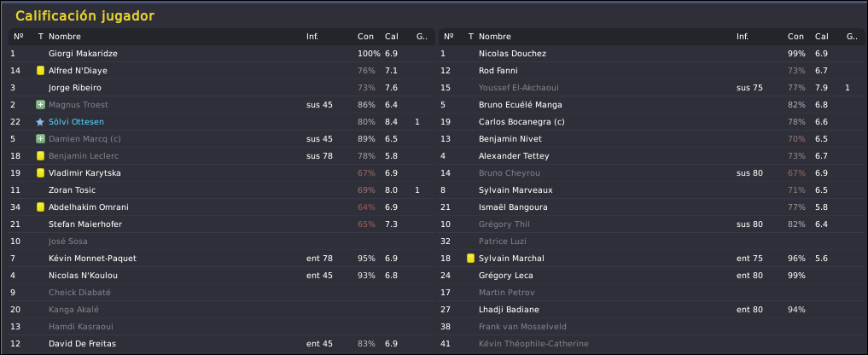Screen dimensions: 868x355
Task: Click Abdelhakim Omrani's yellow card icon
Action: pyautogui.click(x=40, y=207)
